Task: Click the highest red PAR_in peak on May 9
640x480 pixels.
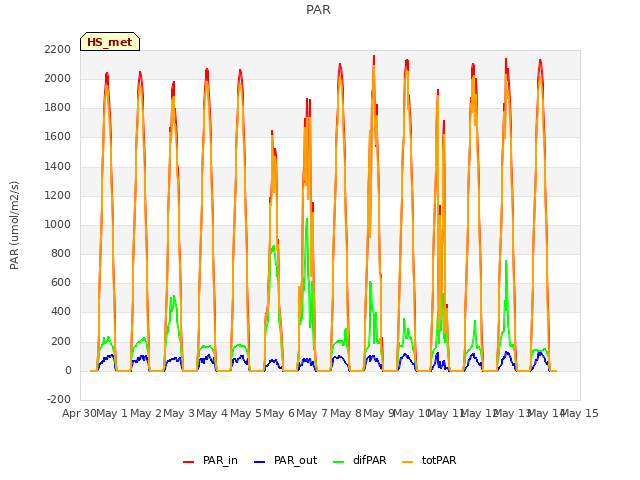Action: click(374, 57)
